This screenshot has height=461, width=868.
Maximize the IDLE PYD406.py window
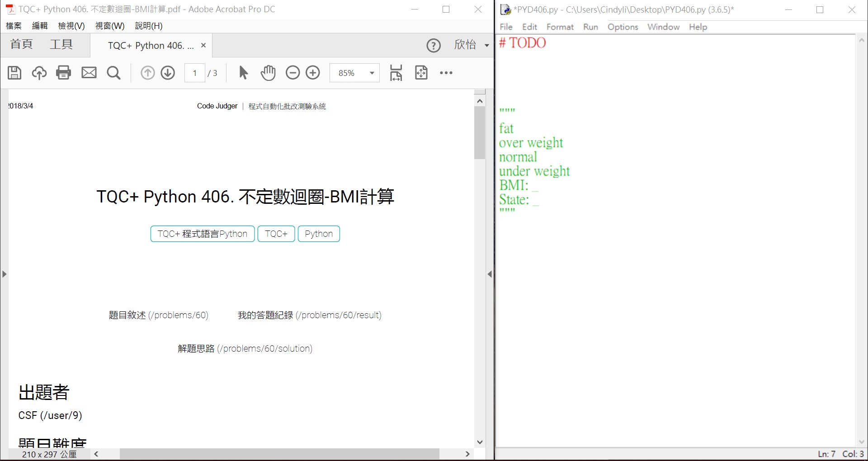click(820, 9)
